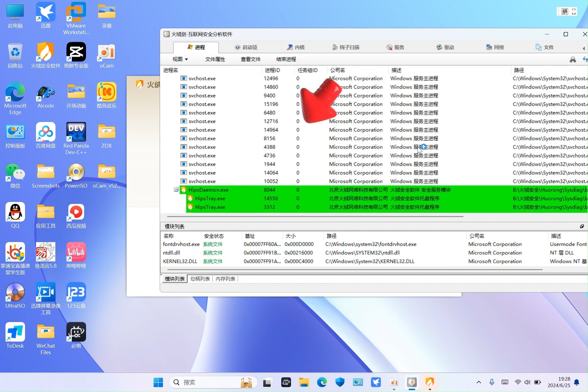588x392 pixels.
Task: Open Alcode desktop icon
Action: 46,95
